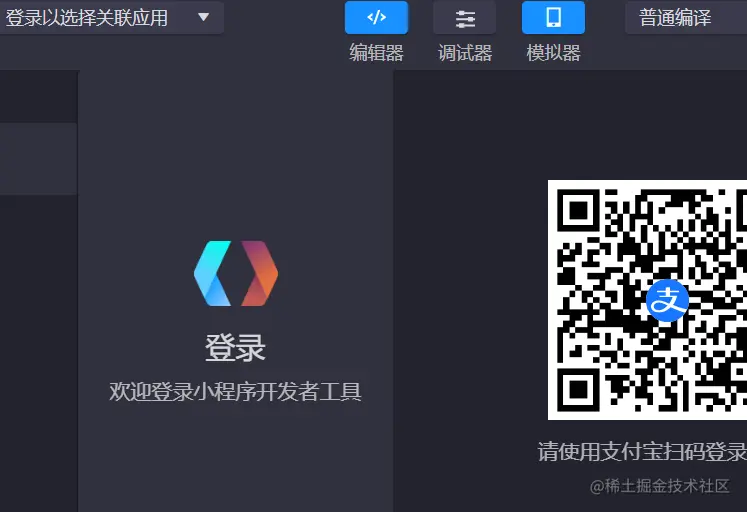Click the 登录 heading text
The height and width of the screenshot is (512, 747).
tap(235, 348)
